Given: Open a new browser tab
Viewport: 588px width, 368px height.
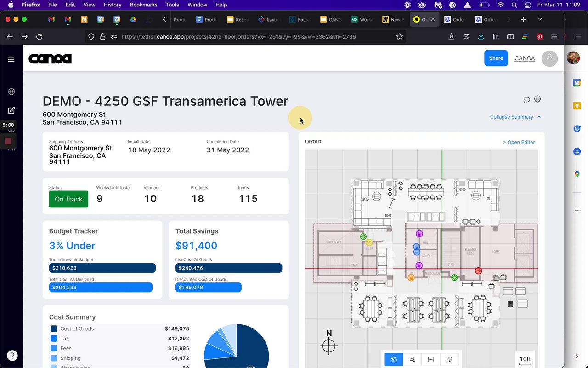Looking at the screenshot, I should coord(523,19).
